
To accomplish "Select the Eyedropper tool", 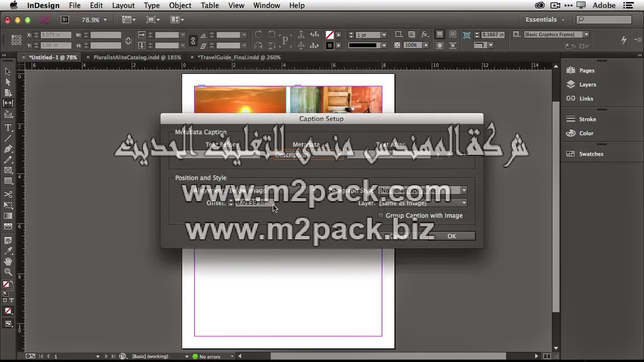I will (8, 251).
